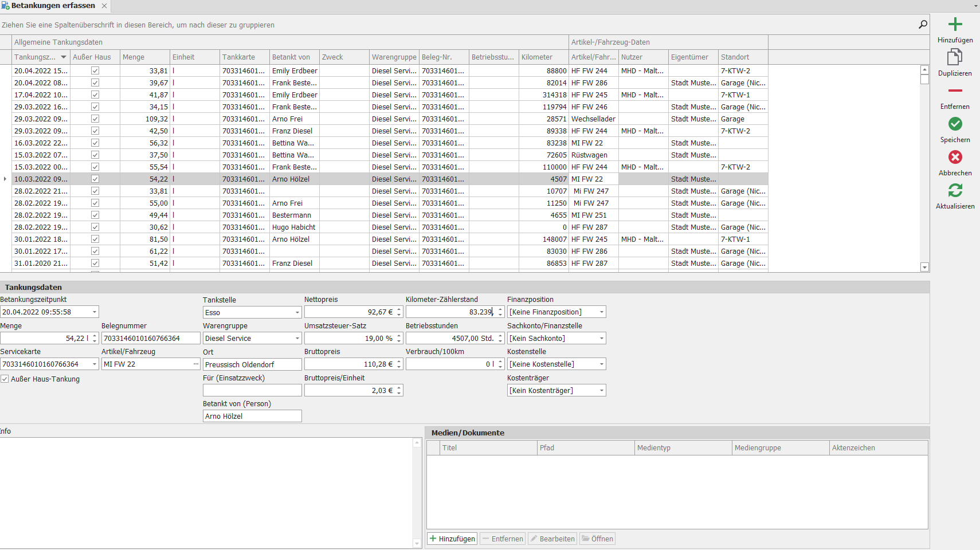Close the Betankungen erfassen tab
This screenshot has height=550, width=980.
[104, 6]
